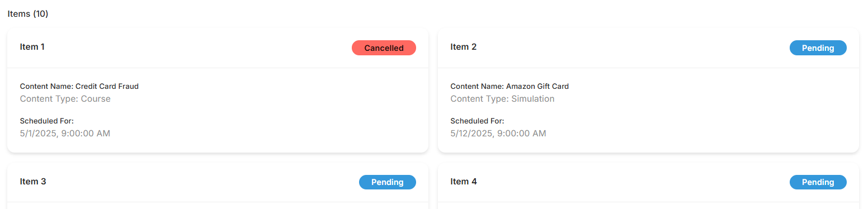
Task: Click the Item 2 card body area
Action: coord(648,110)
